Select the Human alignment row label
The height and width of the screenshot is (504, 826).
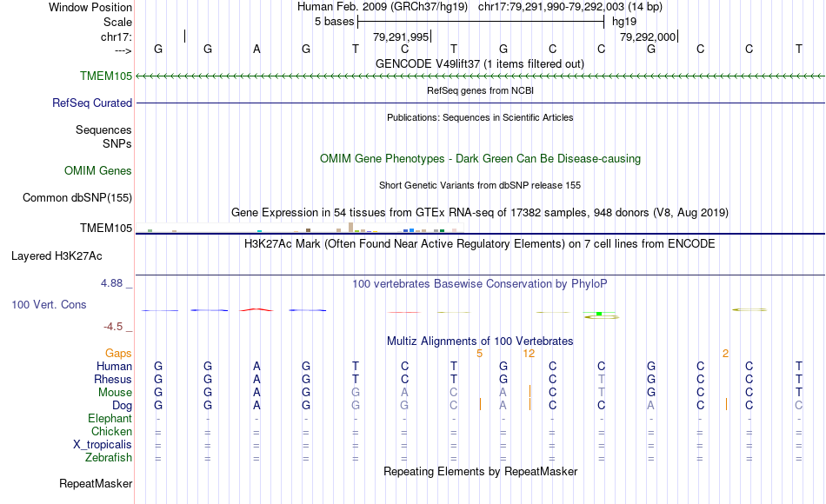(x=114, y=366)
